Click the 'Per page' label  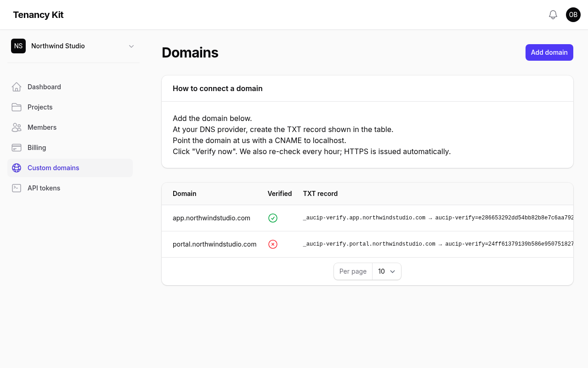pos(353,271)
